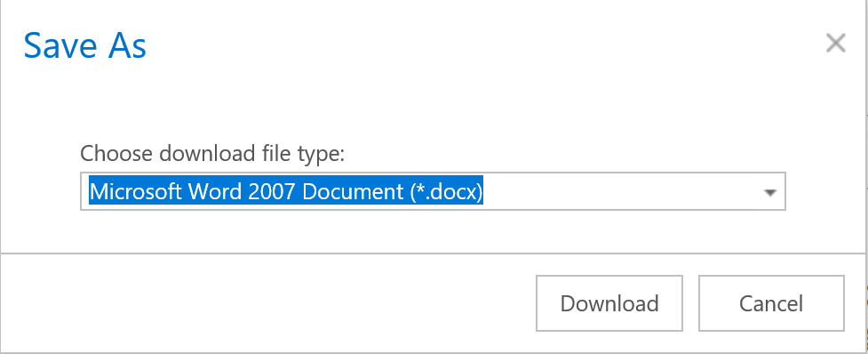Click the blank dialog area above the label
This screenshot has height=354, width=868.
[432, 102]
